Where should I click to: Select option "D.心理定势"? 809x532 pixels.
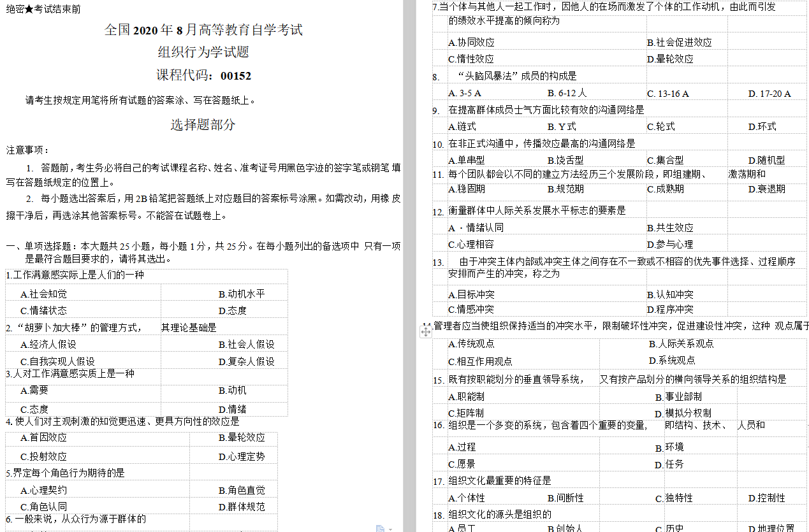[241, 457]
